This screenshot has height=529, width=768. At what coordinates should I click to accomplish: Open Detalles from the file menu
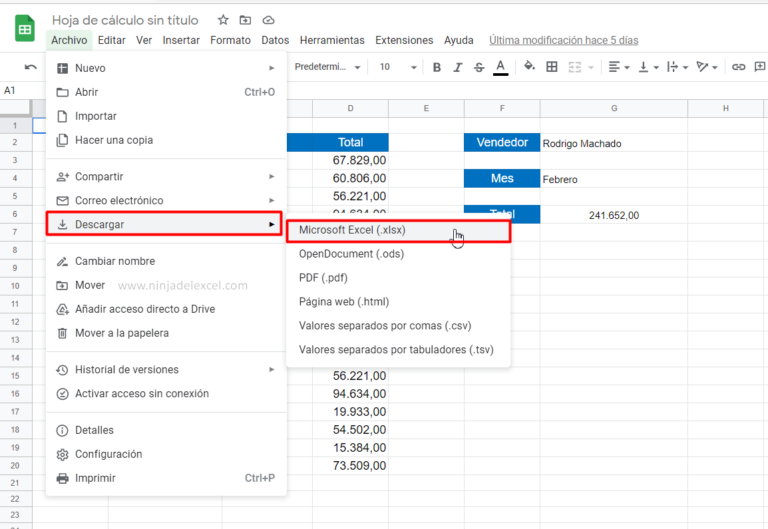(x=166, y=430)
